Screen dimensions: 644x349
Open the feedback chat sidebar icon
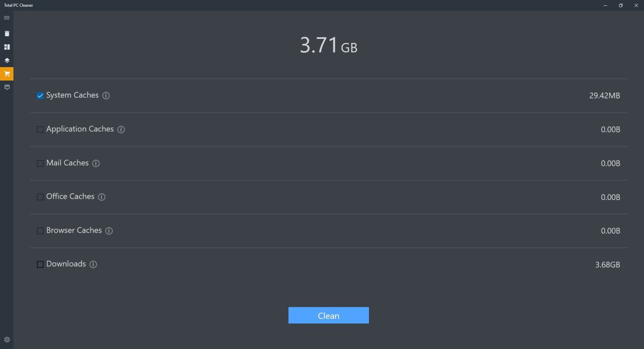click(x=7, y=87)
